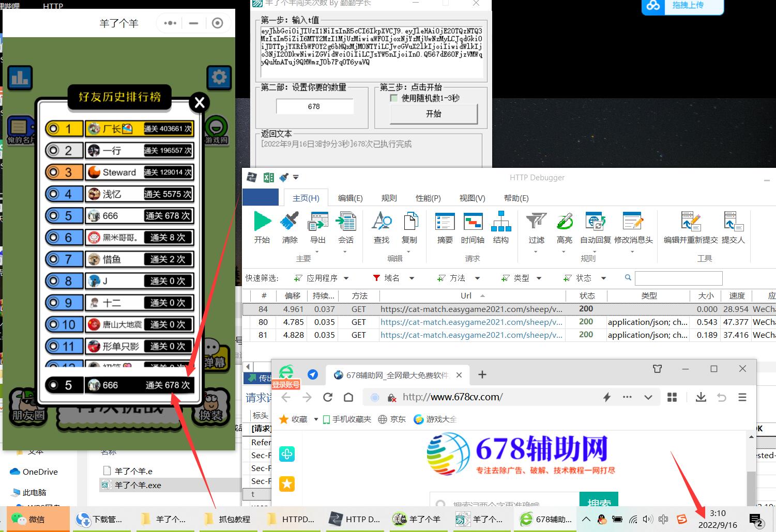Expand the Application (应用程序) filter dropdown
This screenshot has width=776, height=532.
(346, 278)
